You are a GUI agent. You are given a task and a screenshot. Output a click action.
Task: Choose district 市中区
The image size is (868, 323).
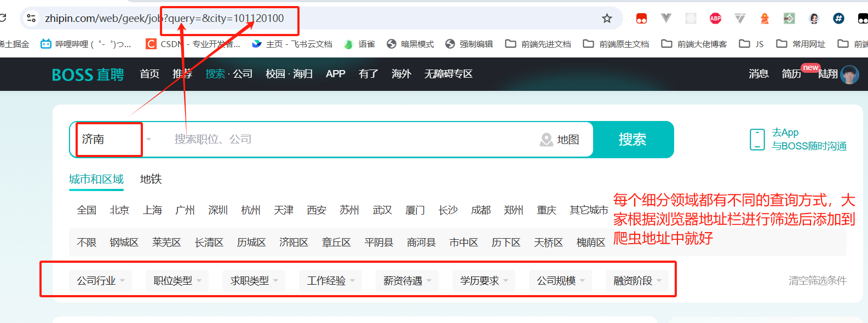pyautogui.click(x=464, y=243)
